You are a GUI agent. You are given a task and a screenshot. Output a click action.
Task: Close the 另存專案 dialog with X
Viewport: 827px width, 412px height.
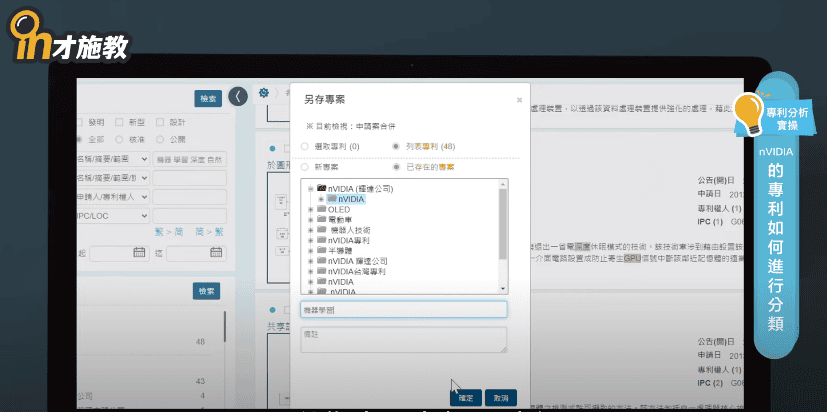519,100
